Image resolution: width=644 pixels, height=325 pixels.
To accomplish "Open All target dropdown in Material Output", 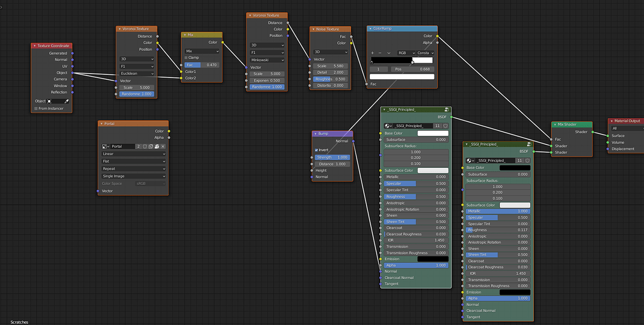I will (x=627, y=128).
